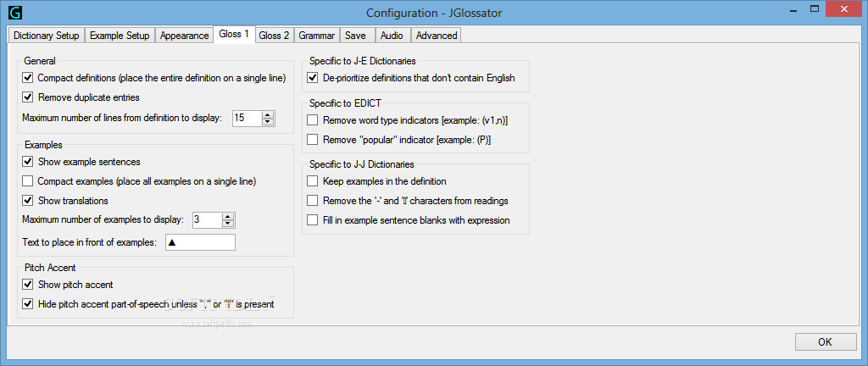Open the Audio tab
868x366 pixels.
click(x=392, y=36)
